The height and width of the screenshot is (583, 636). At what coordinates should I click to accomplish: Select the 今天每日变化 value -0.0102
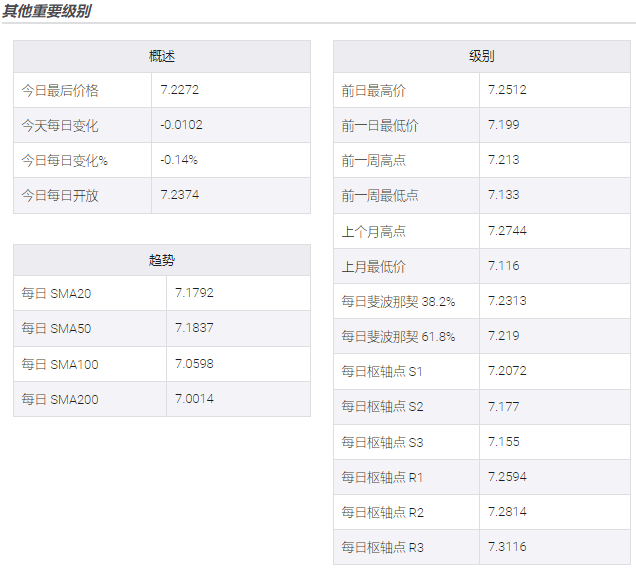pyautogui.click(x=181, y=125)
